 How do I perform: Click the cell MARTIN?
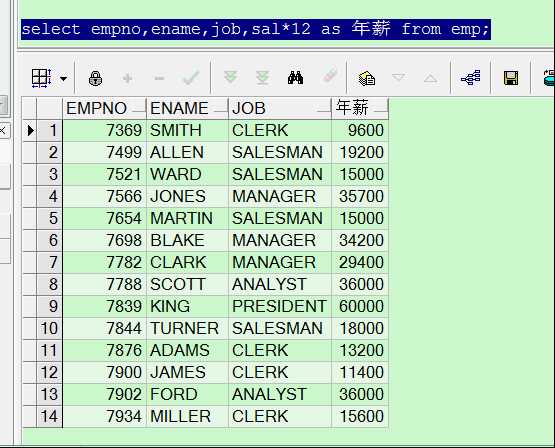[187, 218]
